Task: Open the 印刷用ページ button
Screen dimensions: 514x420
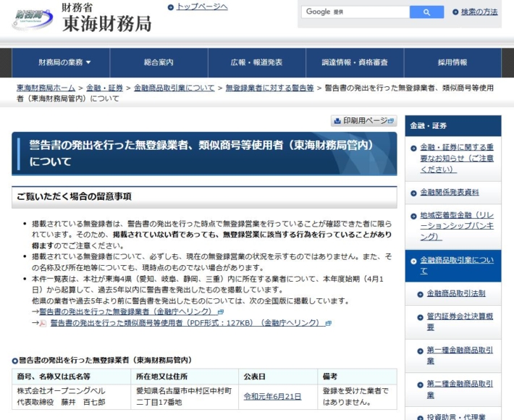Action: tap(364, 121)
